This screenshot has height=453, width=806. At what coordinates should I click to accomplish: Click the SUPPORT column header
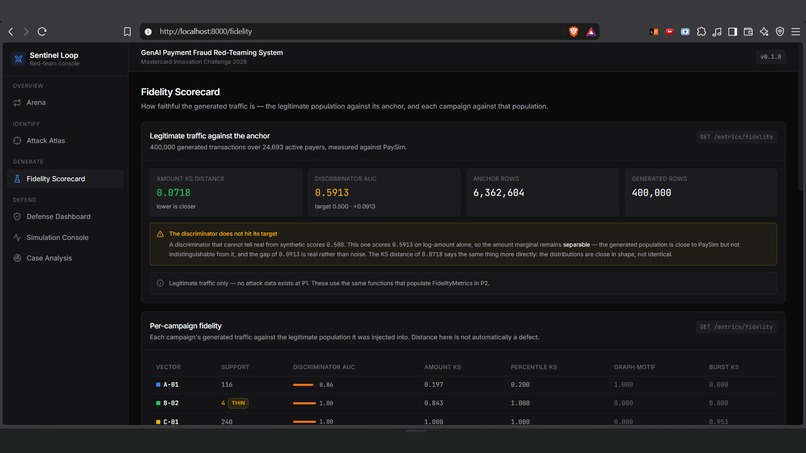click(x=235, y=367)
